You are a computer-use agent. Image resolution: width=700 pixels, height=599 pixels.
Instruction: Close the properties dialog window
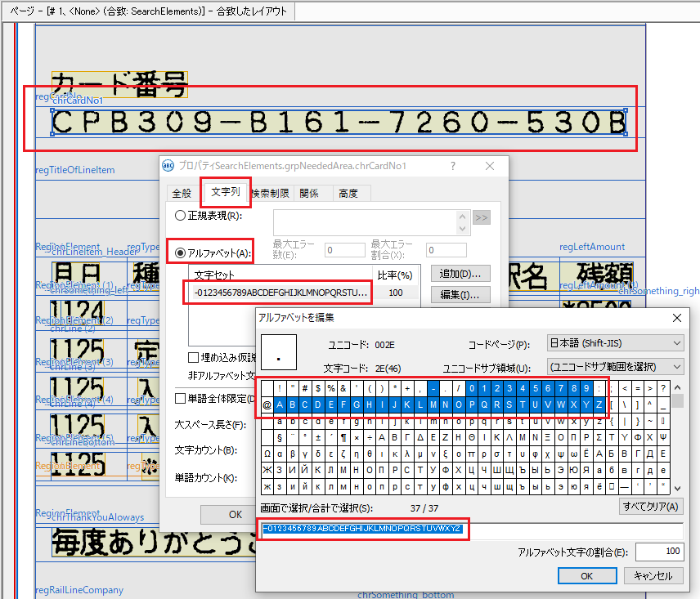pos(490,166)
